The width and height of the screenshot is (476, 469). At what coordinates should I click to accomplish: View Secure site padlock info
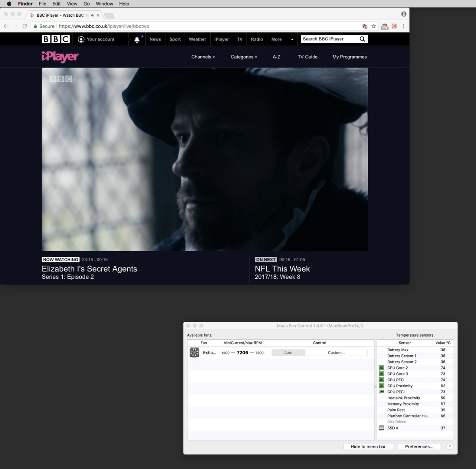click(44, 26)
